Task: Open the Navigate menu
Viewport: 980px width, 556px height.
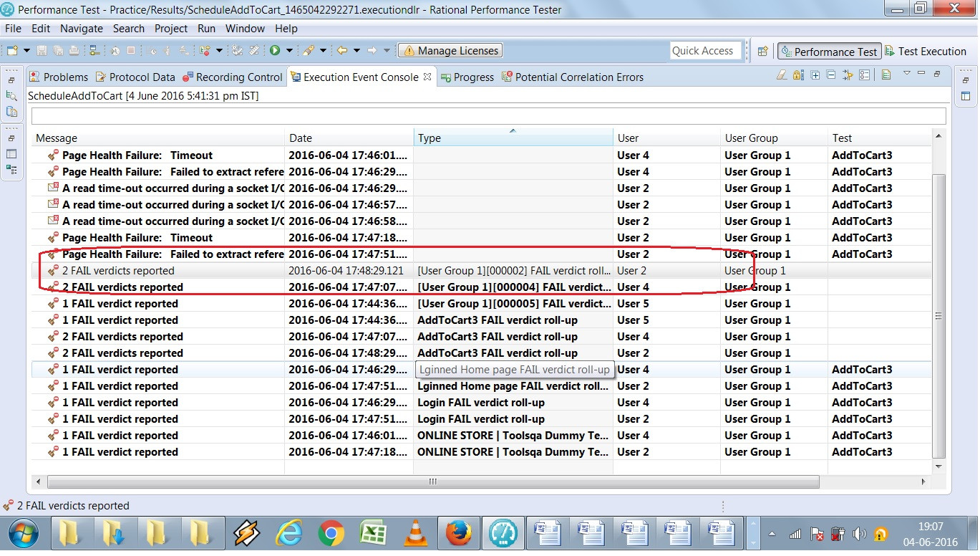Action: tap(82, 29)
